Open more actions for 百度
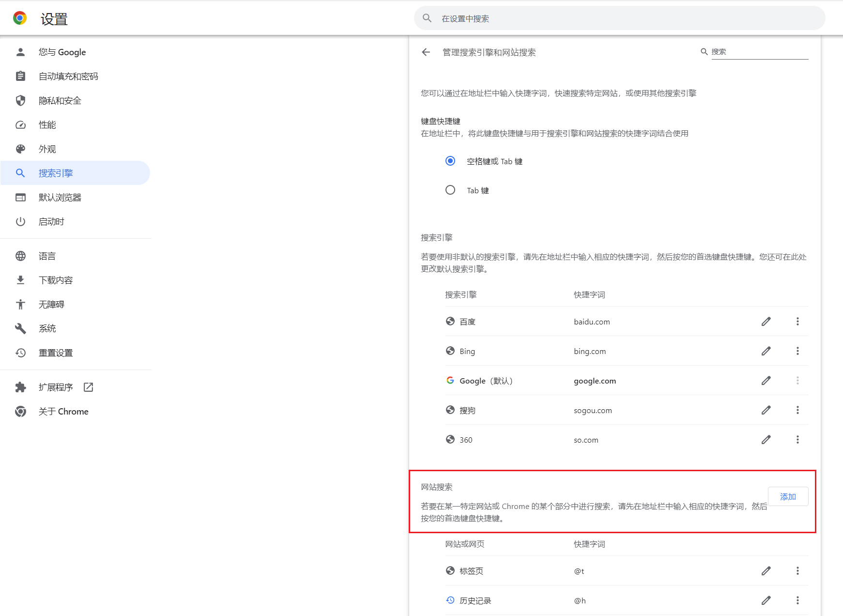843x616 pixels. [797, 322]
